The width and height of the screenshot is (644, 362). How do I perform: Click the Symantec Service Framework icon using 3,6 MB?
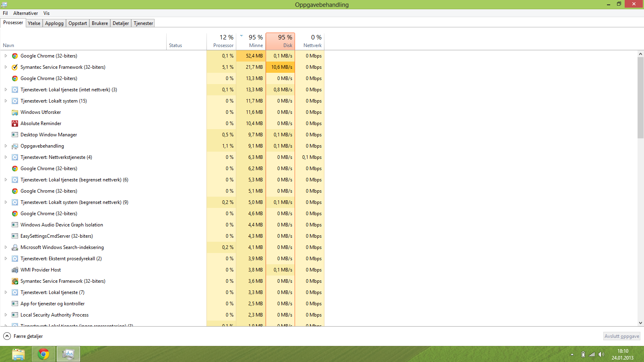[15, 281]
